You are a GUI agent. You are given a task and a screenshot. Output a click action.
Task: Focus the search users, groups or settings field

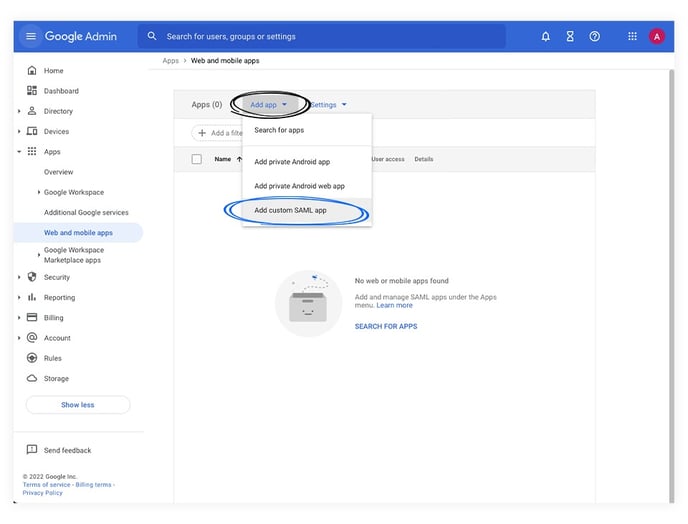(322, 36)
